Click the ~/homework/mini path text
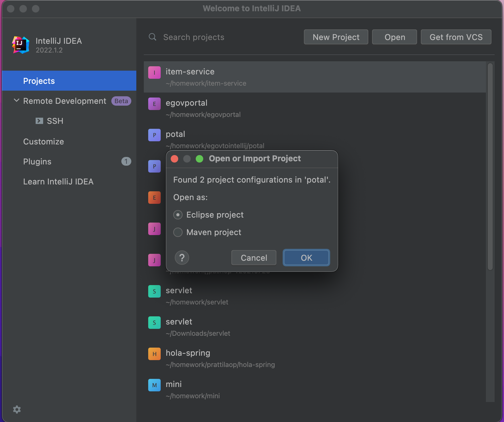 (x=193, y=396)
